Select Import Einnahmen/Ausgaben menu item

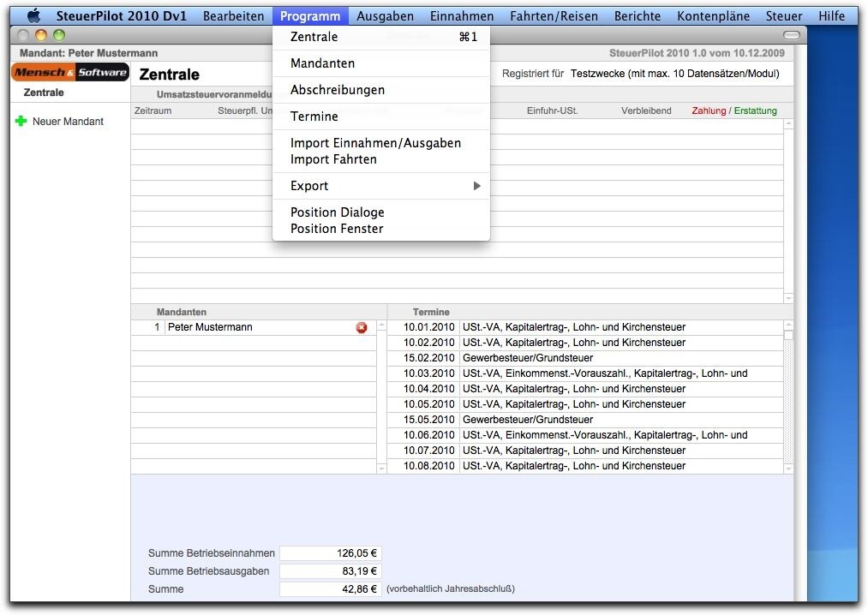375,143
